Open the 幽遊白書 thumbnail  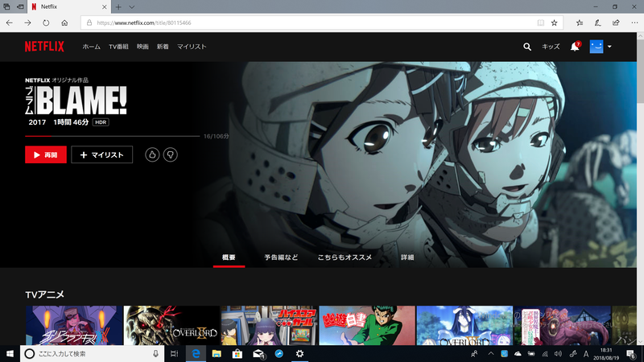click(367, 325)
